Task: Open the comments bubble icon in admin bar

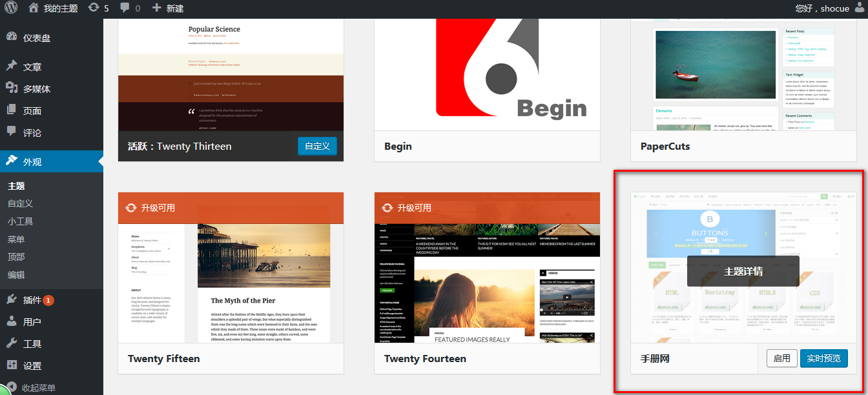Action: click(130, 8)
